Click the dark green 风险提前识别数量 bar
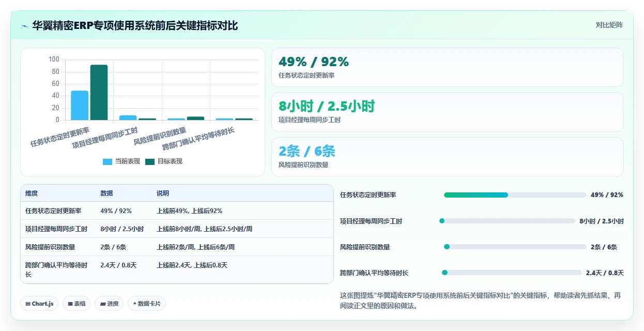 [x=195, y=118]
